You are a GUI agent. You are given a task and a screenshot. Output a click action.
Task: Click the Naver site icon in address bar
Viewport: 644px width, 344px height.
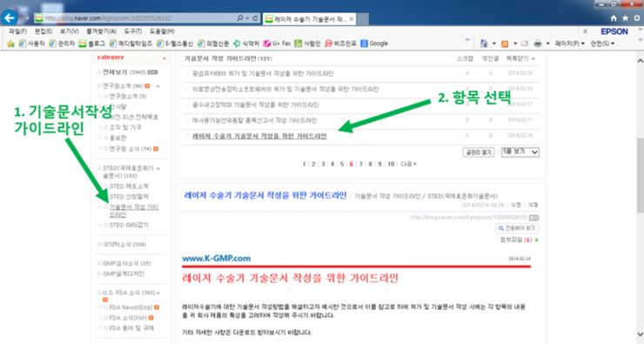(38, 18)
